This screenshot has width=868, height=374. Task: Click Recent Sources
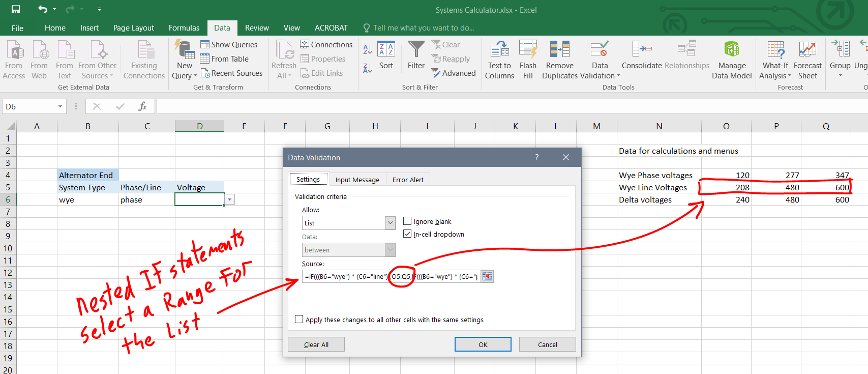pyautogui.click(x=232, y=73)
